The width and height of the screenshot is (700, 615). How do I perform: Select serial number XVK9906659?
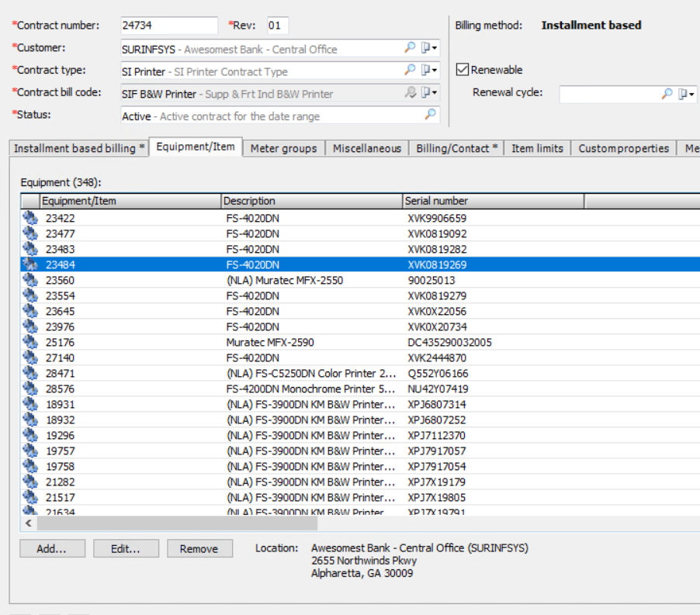coord(437,218)
